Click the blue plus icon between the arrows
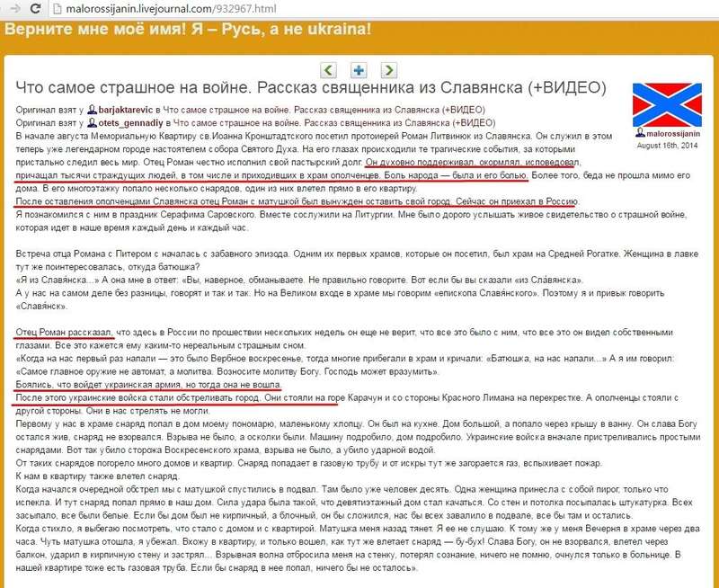 [359, 69]
